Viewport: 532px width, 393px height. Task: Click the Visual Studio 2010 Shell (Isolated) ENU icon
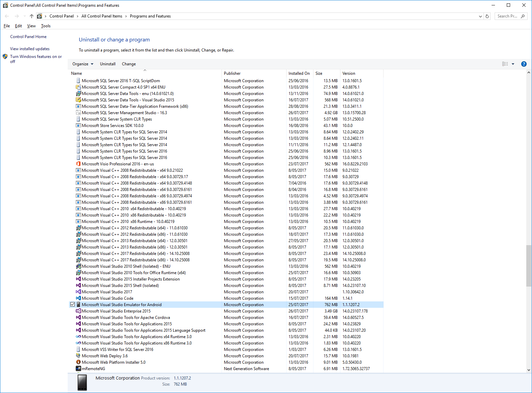coord(78,266)
